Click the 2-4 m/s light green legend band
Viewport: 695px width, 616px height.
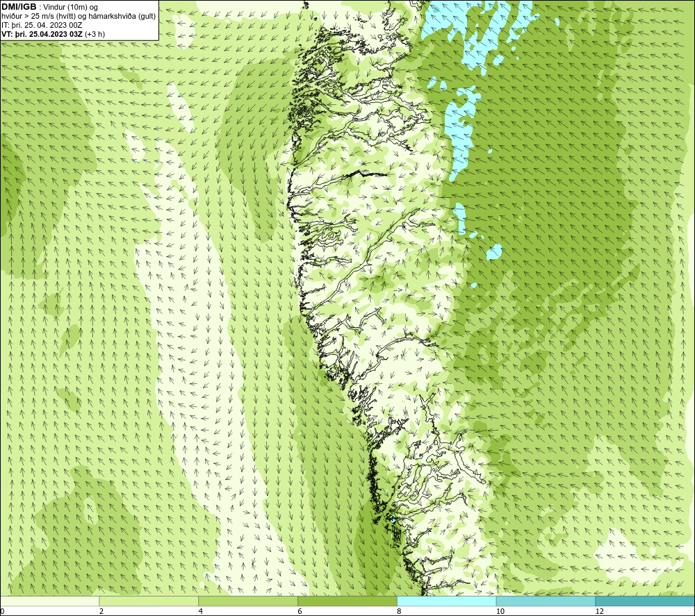coord(149,601)
